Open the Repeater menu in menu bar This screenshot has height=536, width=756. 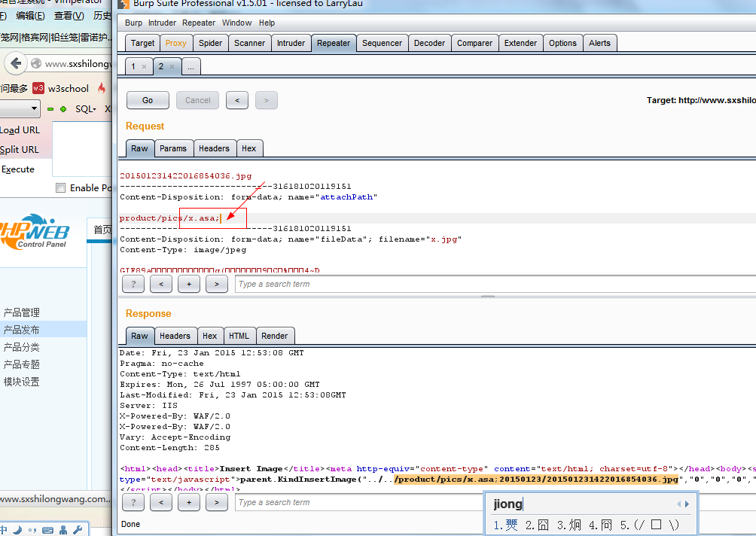(x=199, y=23)
